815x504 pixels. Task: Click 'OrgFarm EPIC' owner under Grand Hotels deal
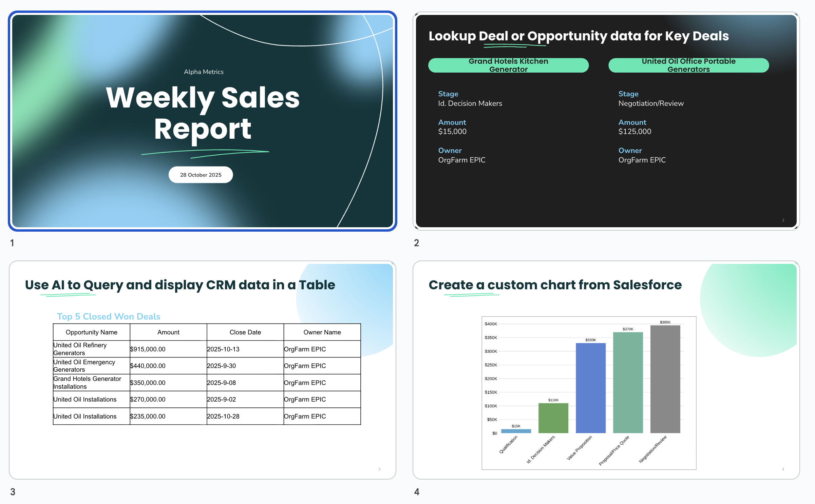pos(462,160)
